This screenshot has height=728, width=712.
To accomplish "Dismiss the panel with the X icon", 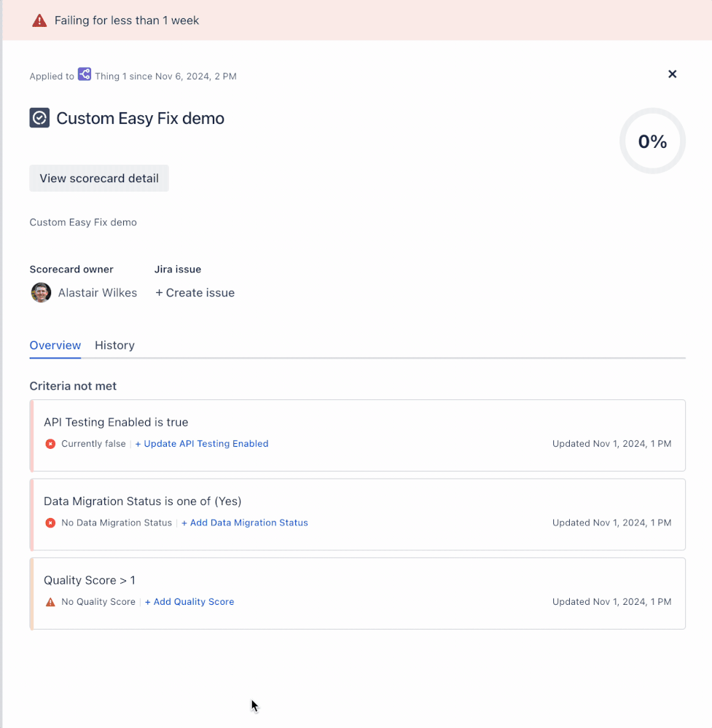I will [672, 74].
